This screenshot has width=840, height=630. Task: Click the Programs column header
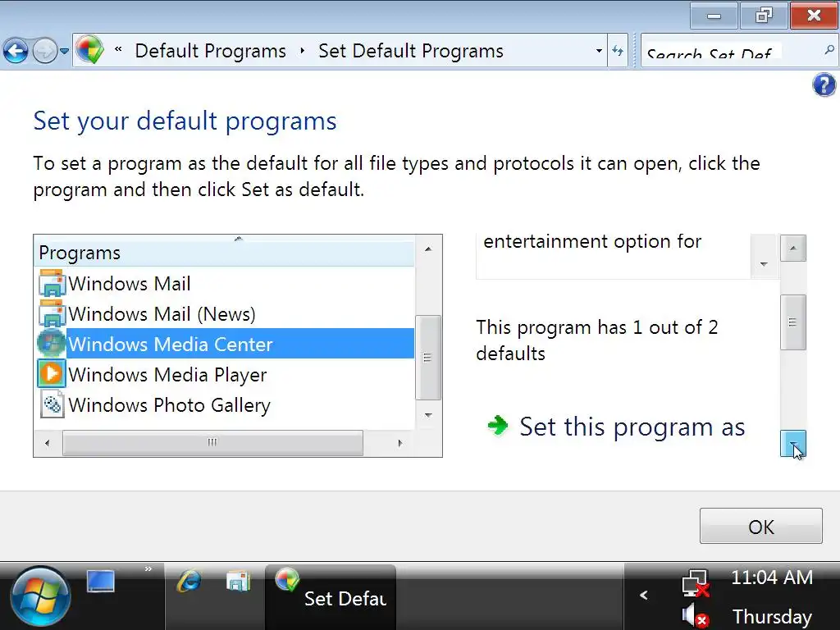point(224,253)
